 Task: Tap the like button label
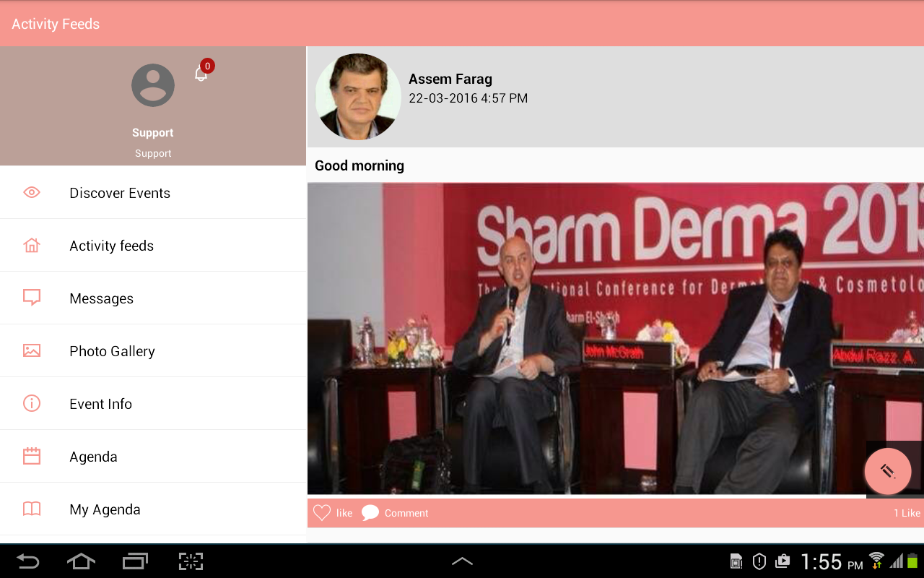pos(344,513)
